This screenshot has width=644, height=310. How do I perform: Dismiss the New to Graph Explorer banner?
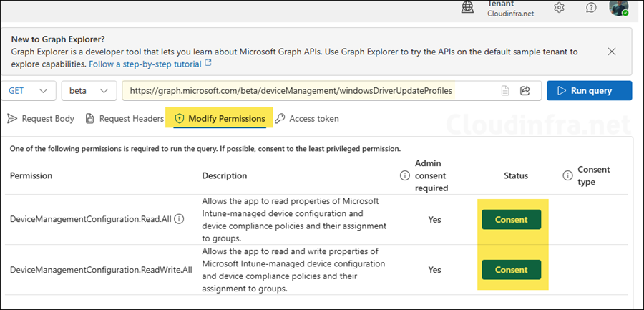tap(612, 52)
